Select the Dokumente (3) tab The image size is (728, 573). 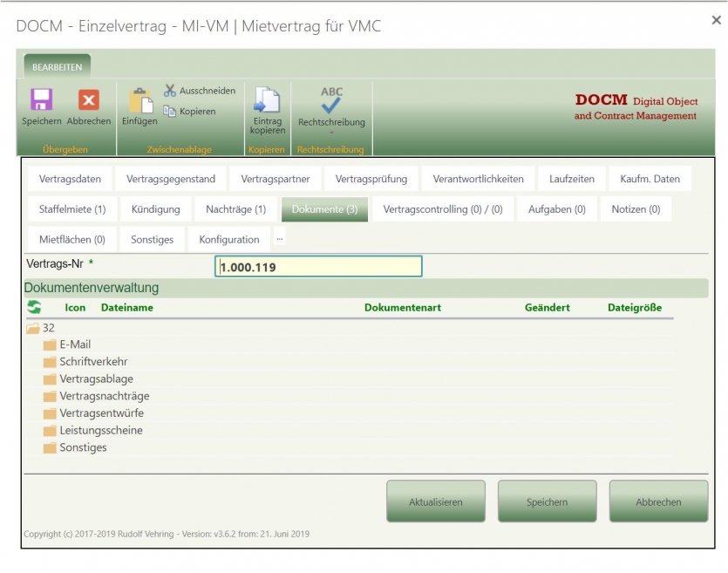(324, 209)
